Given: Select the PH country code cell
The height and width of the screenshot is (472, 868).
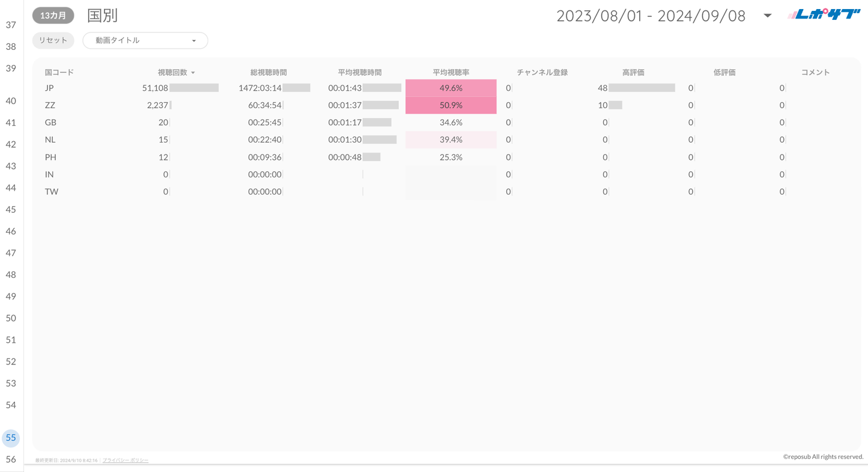Looking at the screenshot, I should (x=50, y=157).
